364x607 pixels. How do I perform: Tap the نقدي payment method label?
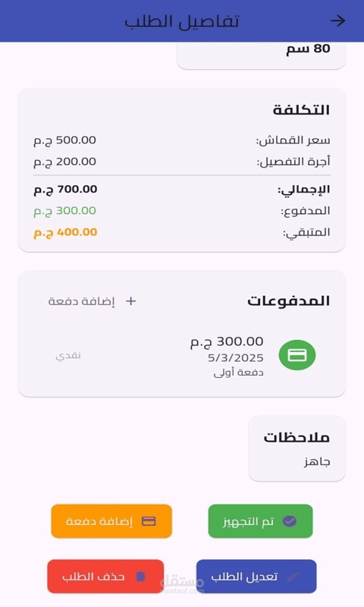68,355
